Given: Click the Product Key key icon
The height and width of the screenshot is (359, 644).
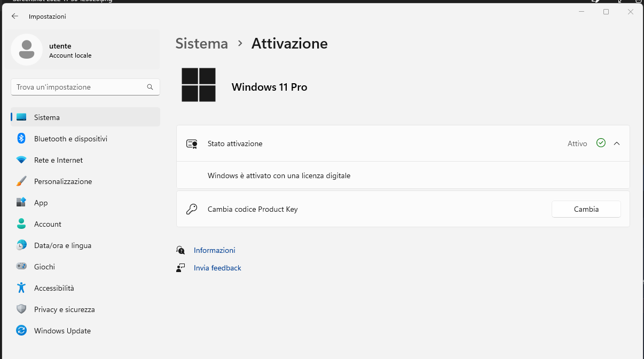Looking at the screenshot, I should pyautogui.click(x=192, y=209).
